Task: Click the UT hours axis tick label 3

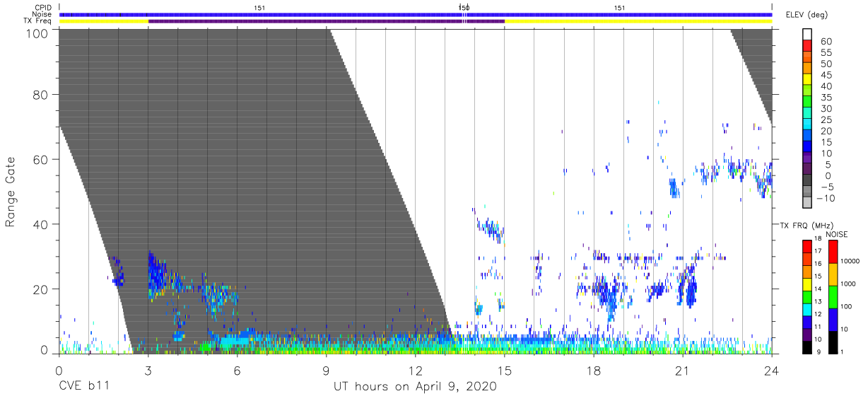Action: (x=148, y=370)
